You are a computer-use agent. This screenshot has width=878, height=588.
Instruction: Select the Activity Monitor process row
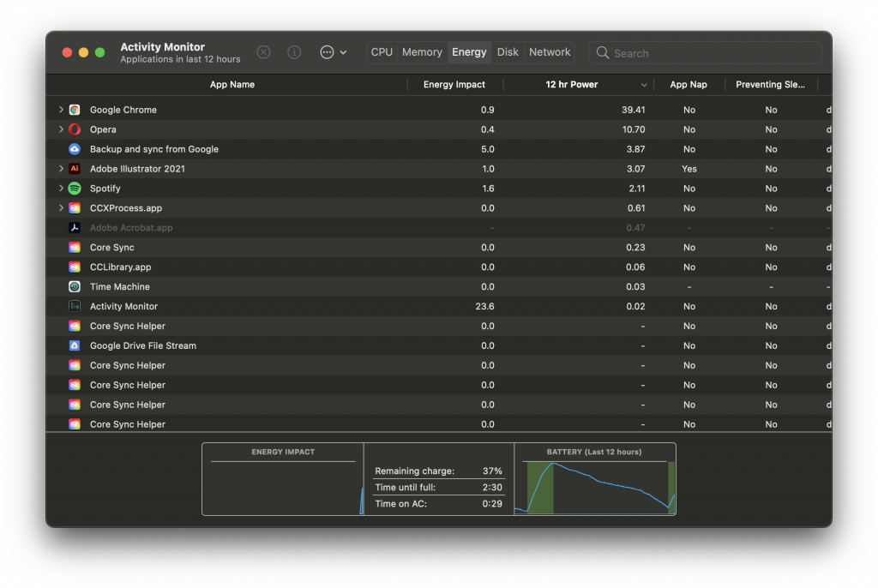pos(438,306)
